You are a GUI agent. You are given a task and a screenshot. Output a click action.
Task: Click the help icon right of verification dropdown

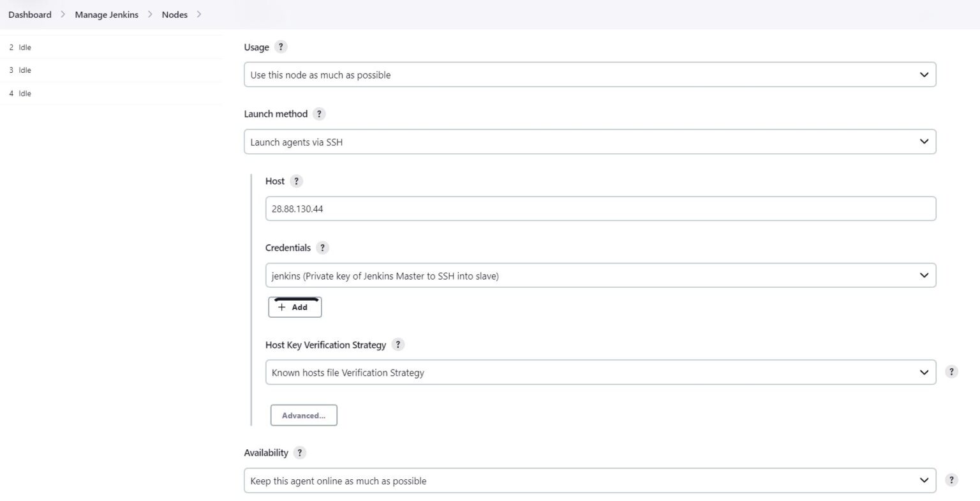tap(951, 371)
